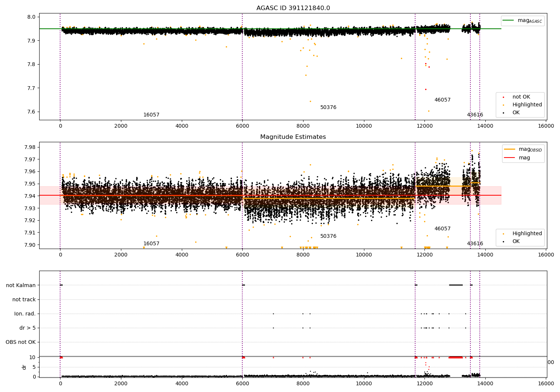Screen dimensions: 560x392
Task: Click the 8.0 tick on top y-axis
Action: 31,17
